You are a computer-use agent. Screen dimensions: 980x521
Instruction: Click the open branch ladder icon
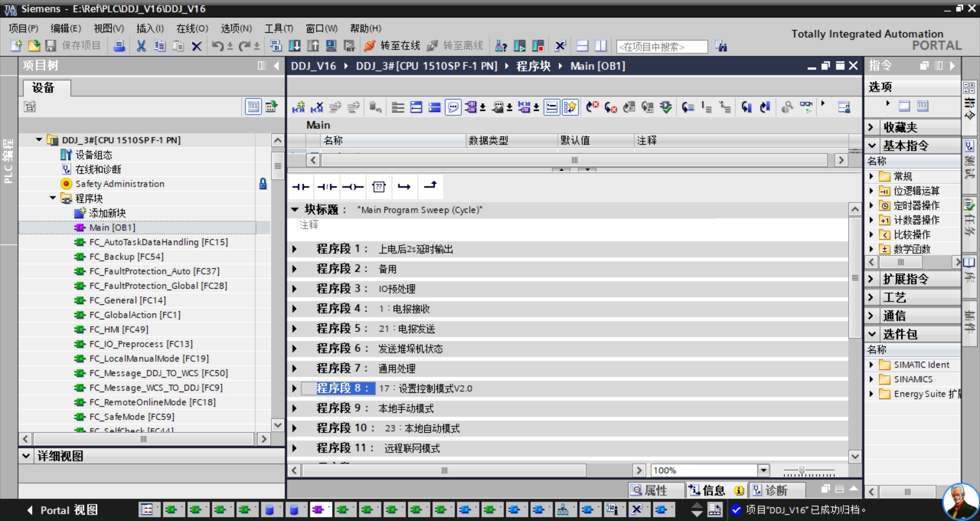click(x=405, y=187)
